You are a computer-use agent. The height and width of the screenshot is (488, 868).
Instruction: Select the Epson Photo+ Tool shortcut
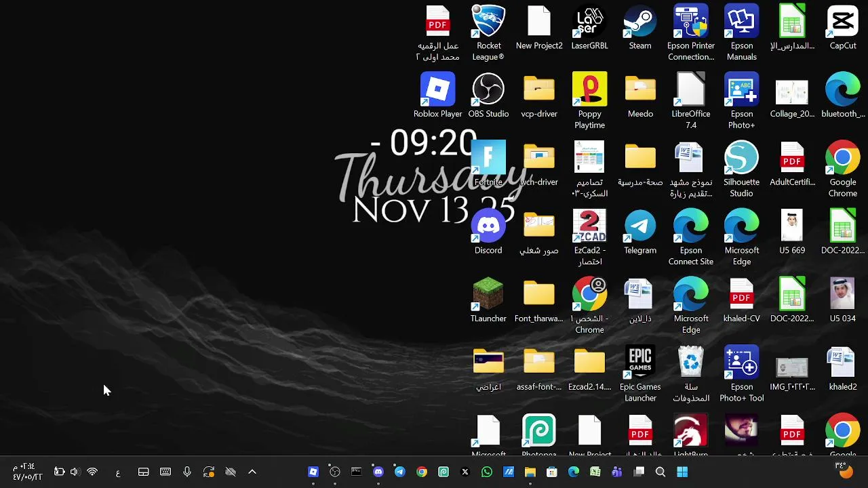pos(741,373)
